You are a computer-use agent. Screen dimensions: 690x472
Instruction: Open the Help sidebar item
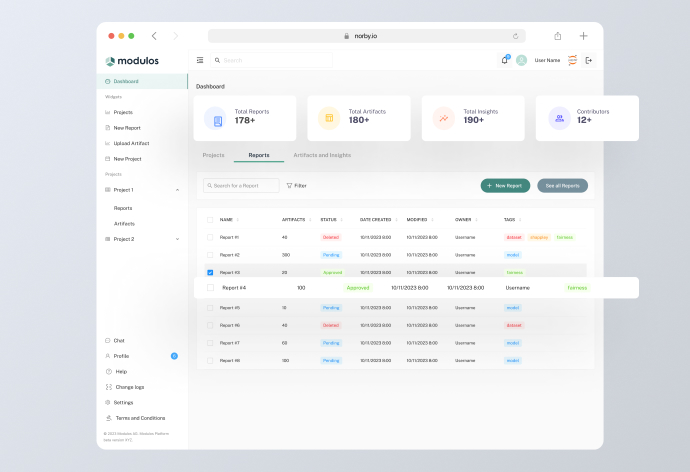pos(121,371)
